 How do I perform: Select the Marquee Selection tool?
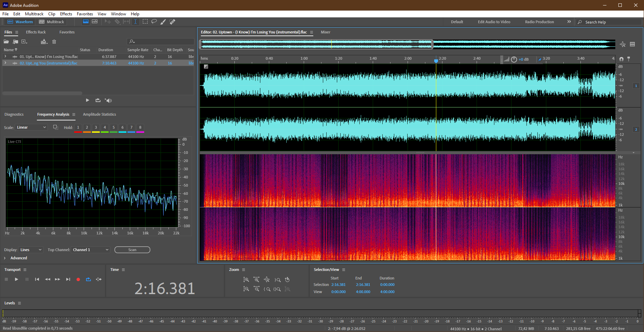[x=145, y=21]
